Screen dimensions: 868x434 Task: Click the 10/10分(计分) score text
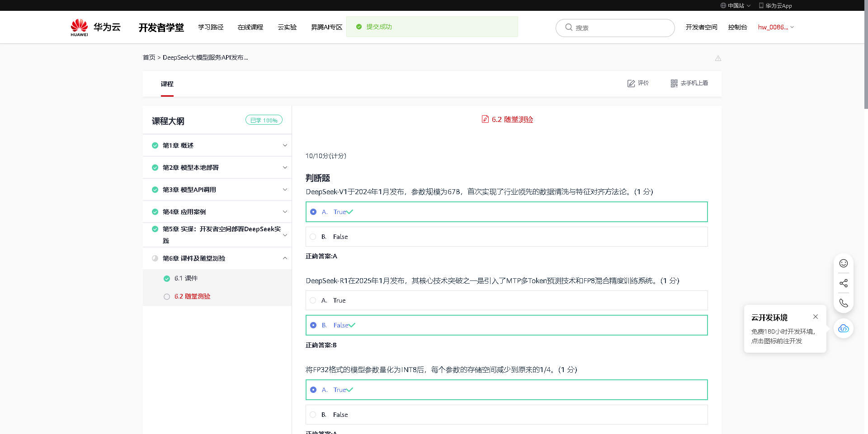326,156
